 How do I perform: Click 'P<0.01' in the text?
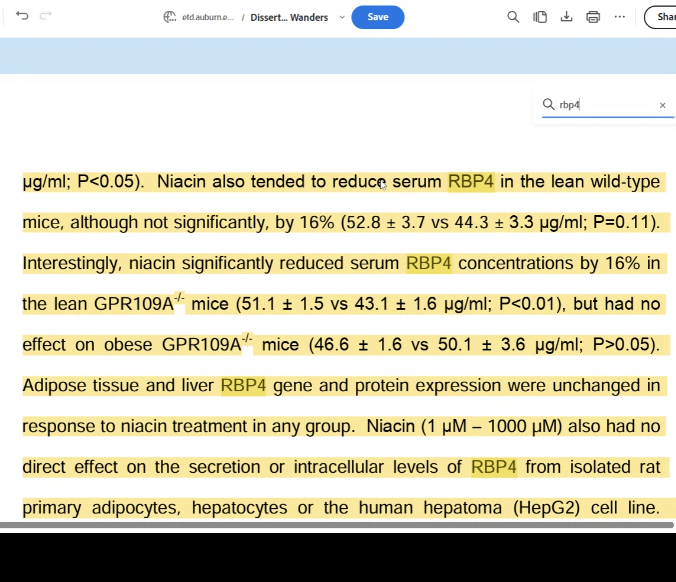(x=528, y=304)
